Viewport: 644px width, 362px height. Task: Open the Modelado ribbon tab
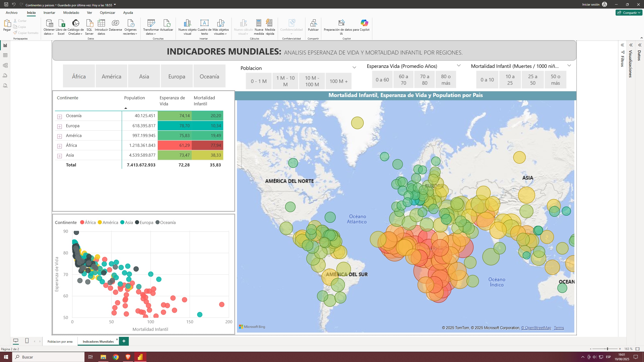(71, 13)
